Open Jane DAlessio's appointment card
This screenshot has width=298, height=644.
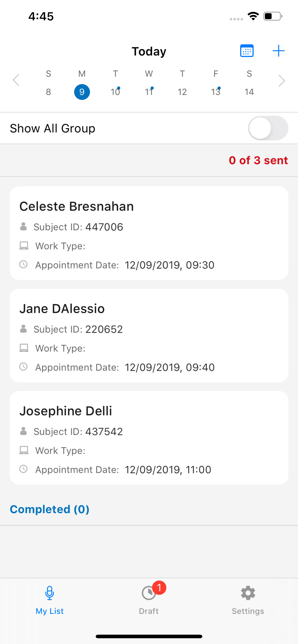pos(149,335)
